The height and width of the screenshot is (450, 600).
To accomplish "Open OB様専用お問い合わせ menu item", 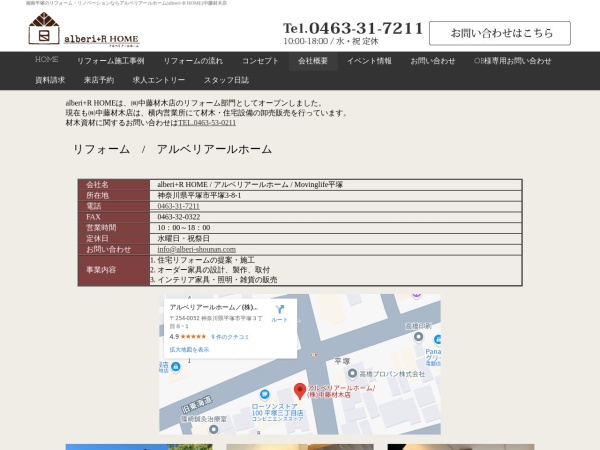I will [x=513, y=61].
